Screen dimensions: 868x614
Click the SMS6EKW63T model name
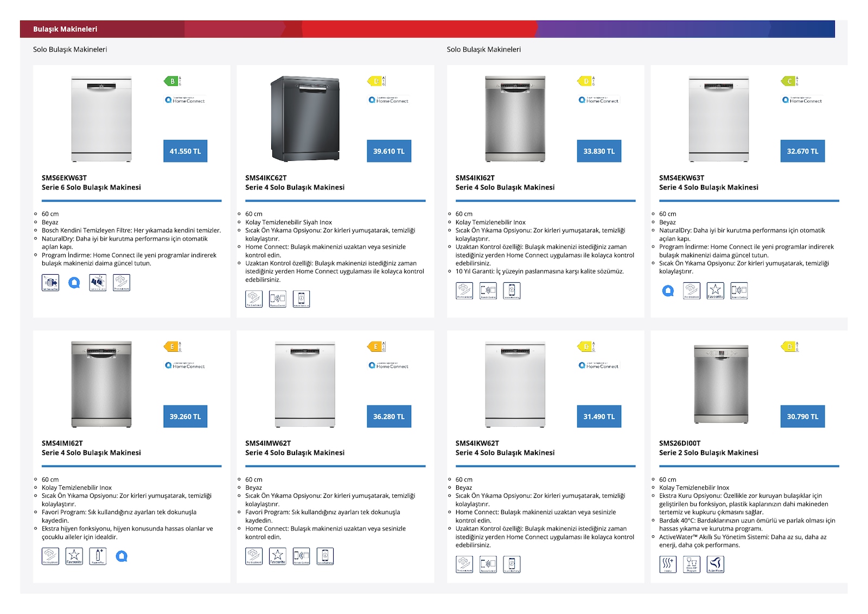(x=64, y=178)
